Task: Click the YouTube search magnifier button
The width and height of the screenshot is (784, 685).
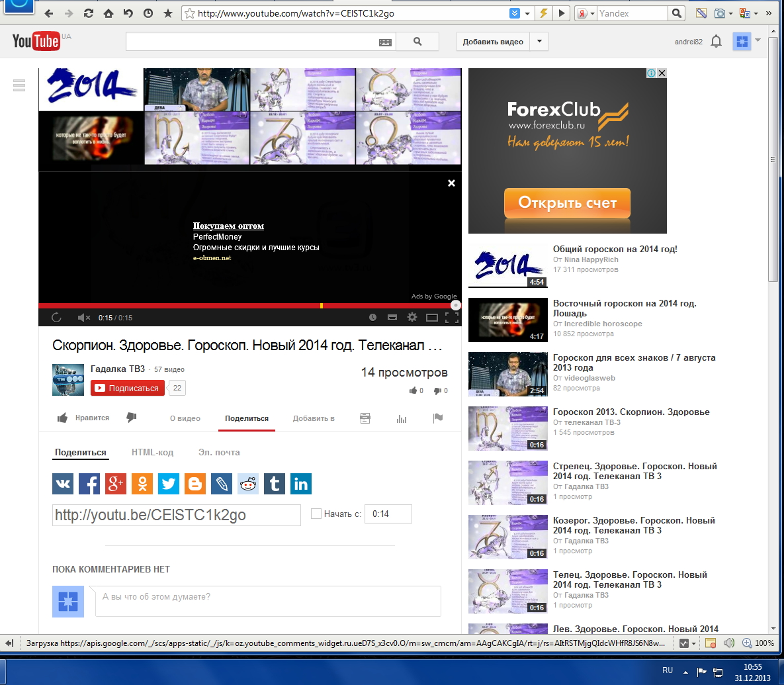Action: click(x=417, y=42)
